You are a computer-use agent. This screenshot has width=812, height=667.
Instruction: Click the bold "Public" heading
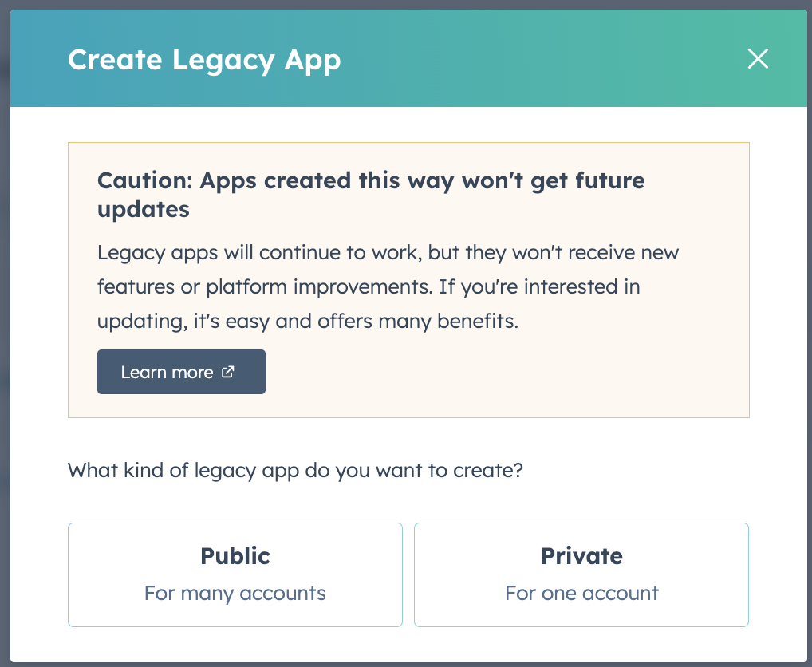pos(235,556)
